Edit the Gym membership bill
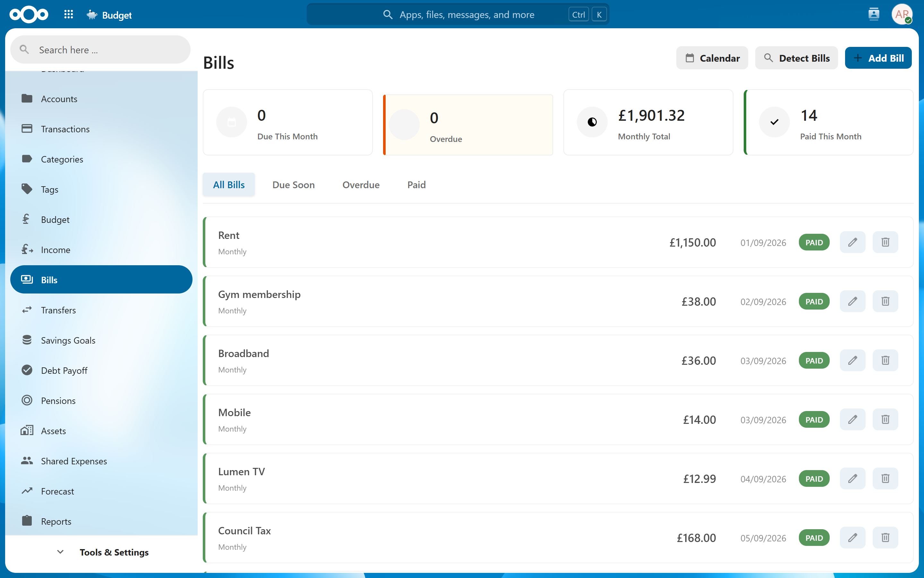The width and height of the screenshot is (924, 578). [852, 301]
